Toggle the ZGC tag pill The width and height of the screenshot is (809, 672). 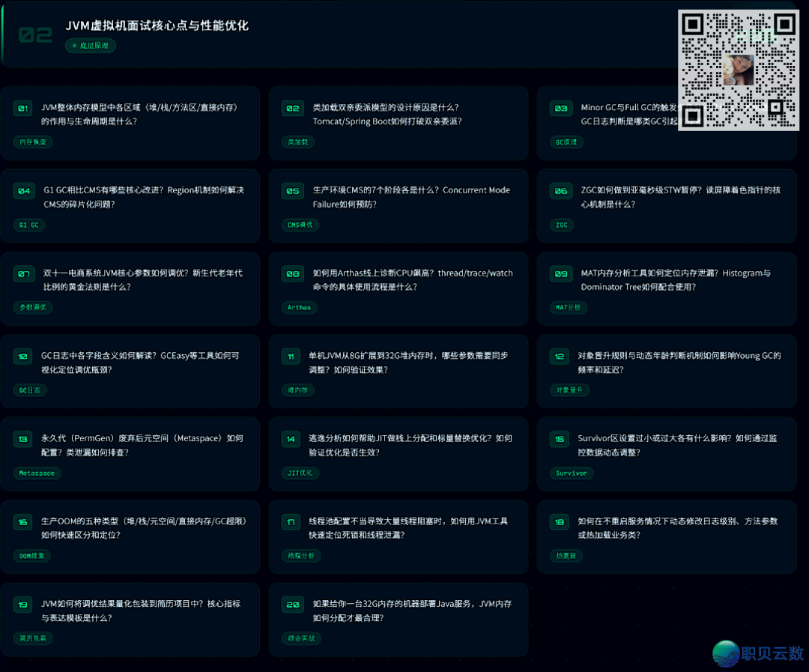(x=561, y=225)
